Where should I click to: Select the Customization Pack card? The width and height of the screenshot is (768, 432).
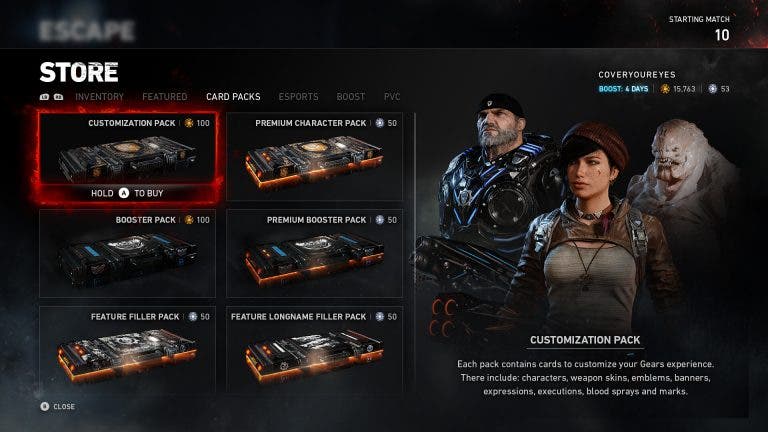click(127, 148)
